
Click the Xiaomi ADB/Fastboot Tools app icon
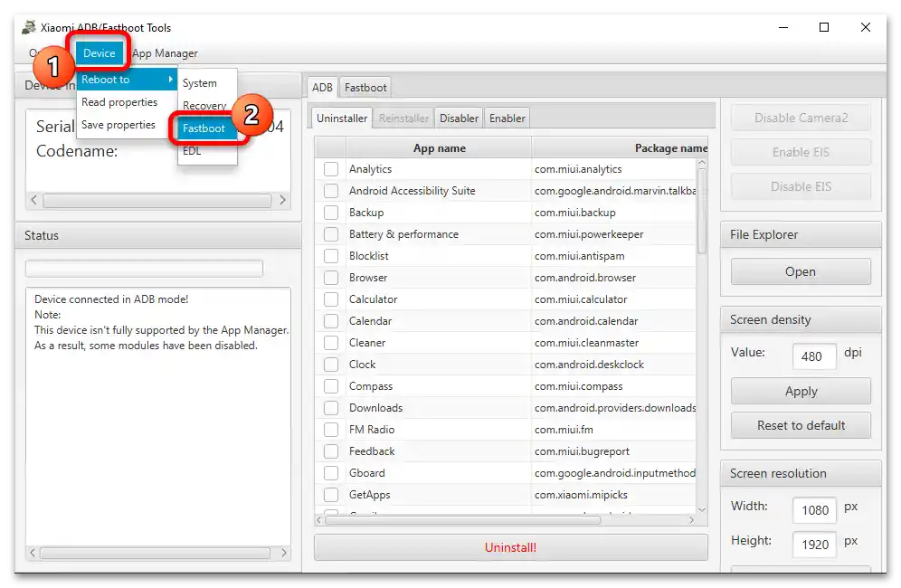[29, 27]
